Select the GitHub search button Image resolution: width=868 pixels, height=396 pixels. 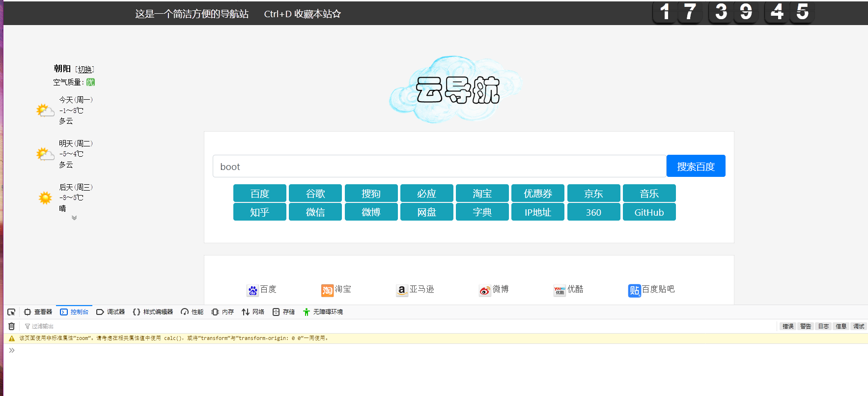point(649,212)
